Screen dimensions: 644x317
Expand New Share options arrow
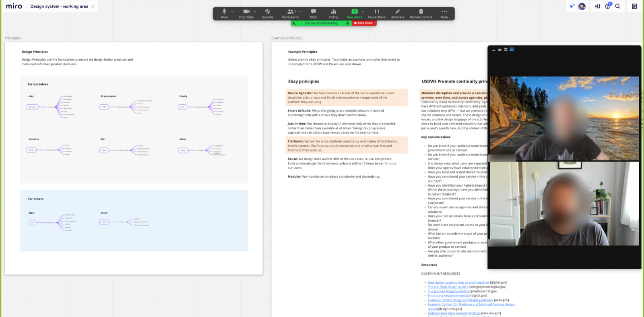tap(363, 12)
